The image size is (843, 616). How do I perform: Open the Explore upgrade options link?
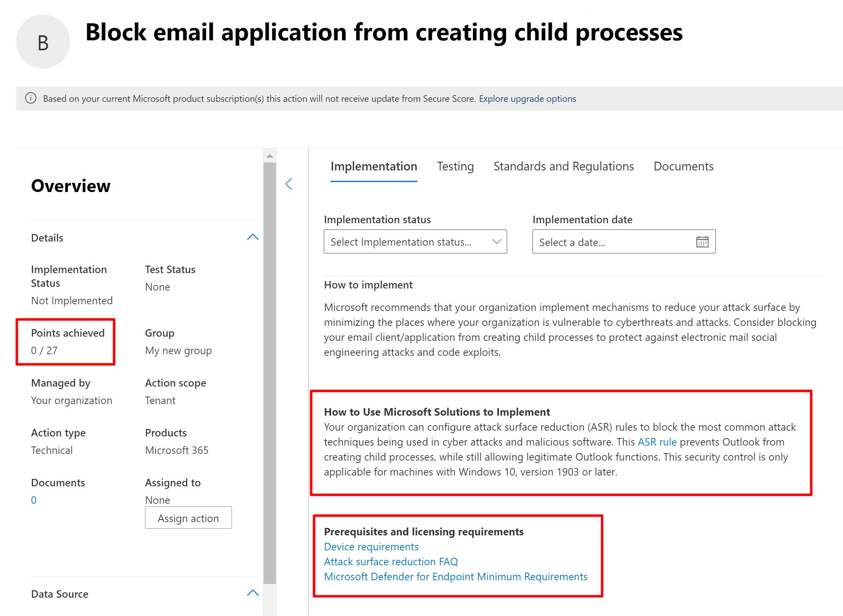[x=527, y=99]
